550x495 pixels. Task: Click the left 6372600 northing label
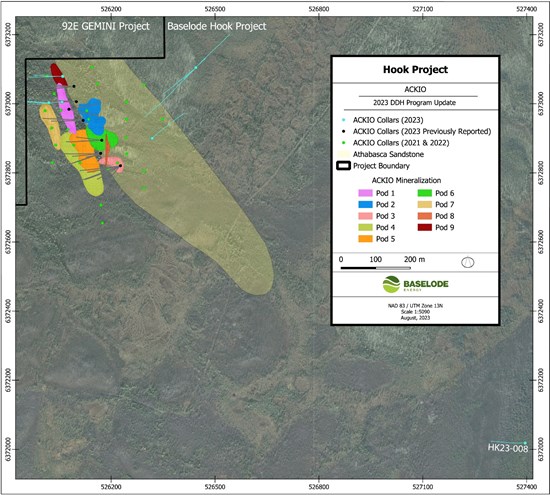point(8,242)
